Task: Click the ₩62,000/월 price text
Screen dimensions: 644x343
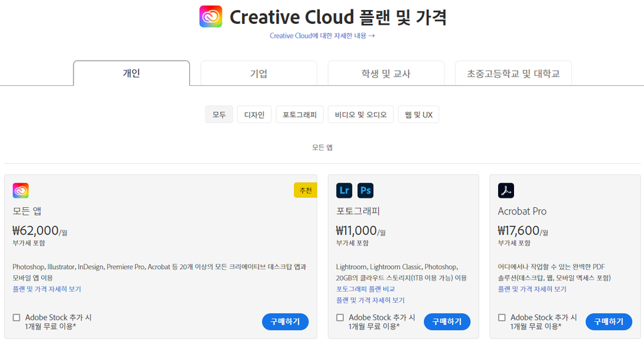Action: coord(40,230)
